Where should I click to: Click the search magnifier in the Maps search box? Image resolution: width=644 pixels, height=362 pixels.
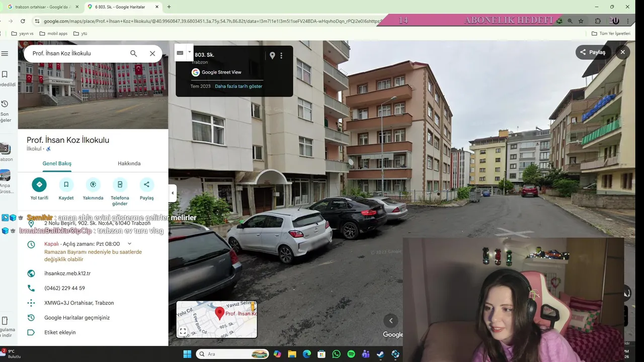pos(133,53)
